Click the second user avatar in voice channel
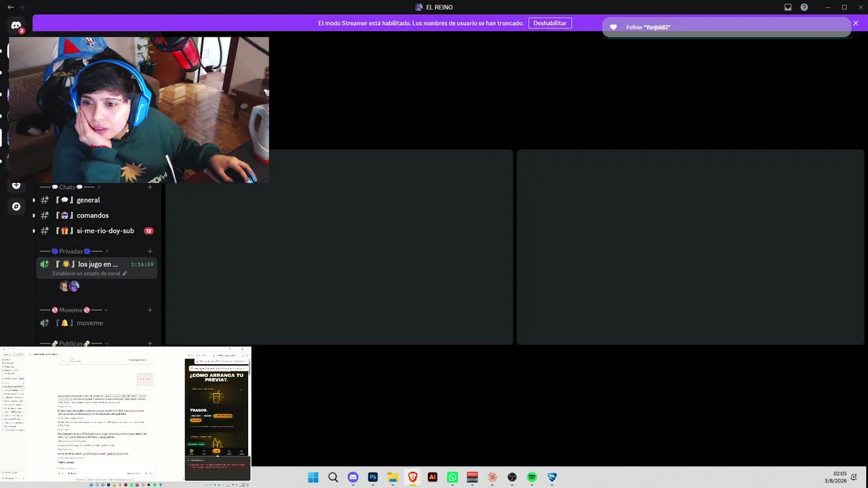 pos(75,286)
